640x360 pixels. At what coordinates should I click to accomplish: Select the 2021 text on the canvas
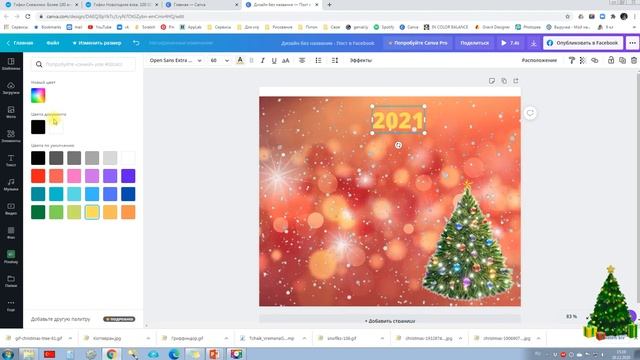[398, 120]
